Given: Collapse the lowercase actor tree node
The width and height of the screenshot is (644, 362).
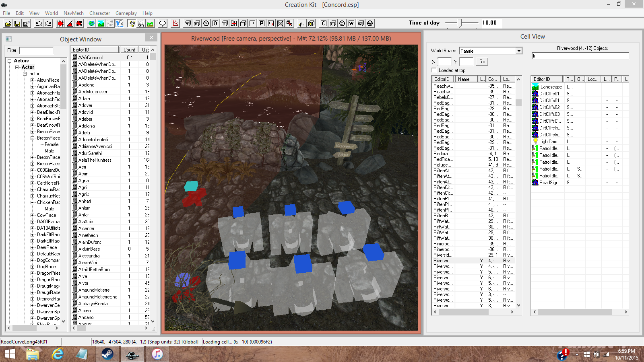Looking at the screenshot, I should (25, 74).
